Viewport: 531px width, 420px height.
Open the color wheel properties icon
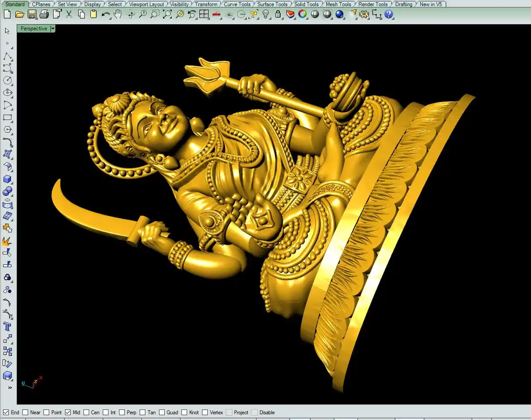click(x=302, y=14)
